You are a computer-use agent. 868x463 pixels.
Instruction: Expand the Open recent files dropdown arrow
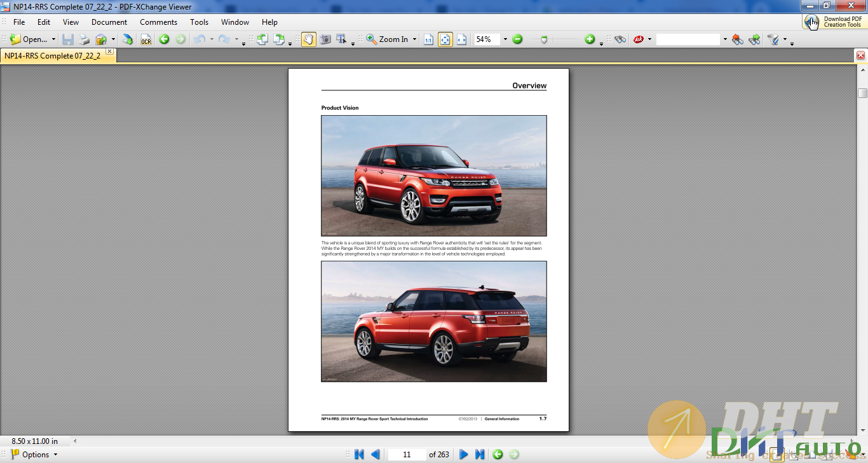(53, 39)
